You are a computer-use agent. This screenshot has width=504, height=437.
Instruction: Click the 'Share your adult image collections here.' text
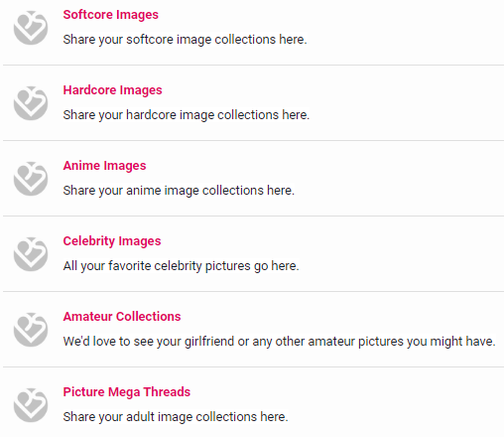(176, 417)
